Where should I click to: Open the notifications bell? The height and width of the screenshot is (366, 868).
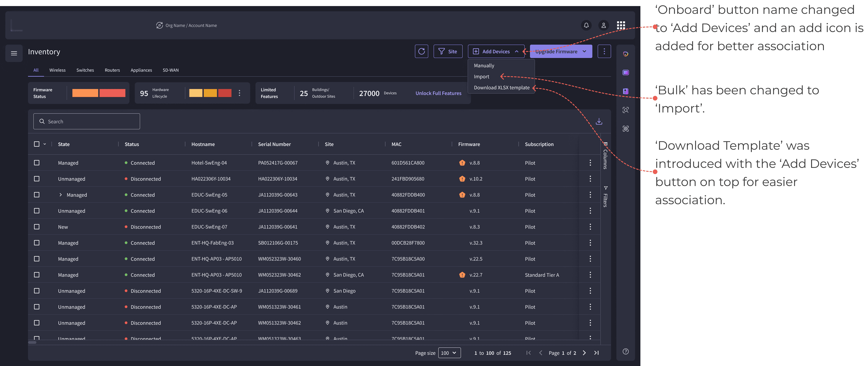pyautogui.click(x=586, y=25)
